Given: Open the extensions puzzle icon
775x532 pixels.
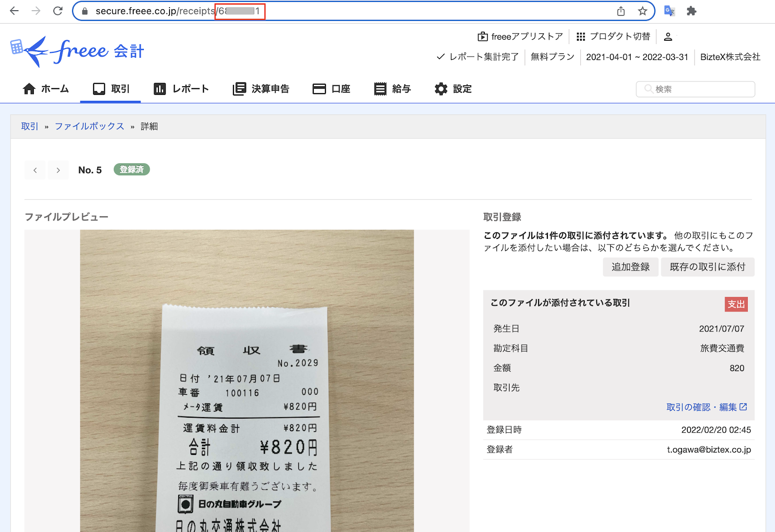Looking at the screenshot, I should point(692,11).
